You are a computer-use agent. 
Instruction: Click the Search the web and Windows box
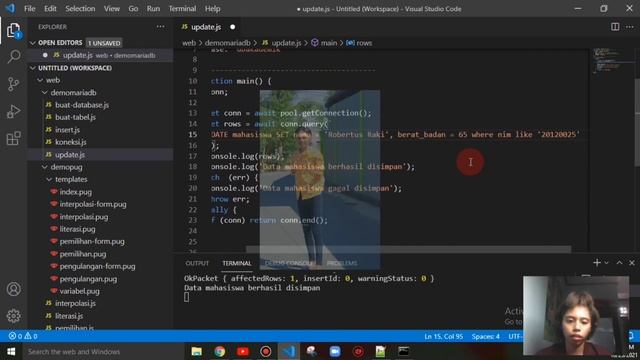point(102,351)
